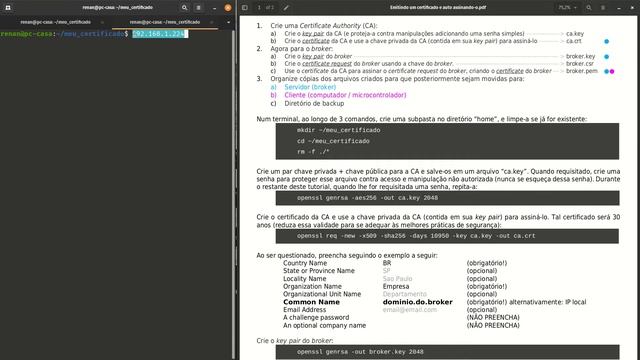Open annotation pencil tool in the PDF viewer

pyautogui.click(x=286, y=7)
